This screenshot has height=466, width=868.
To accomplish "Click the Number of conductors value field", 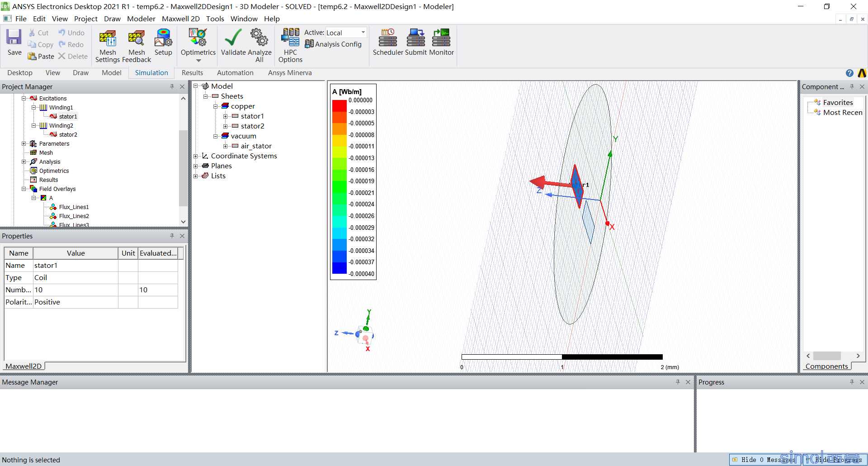I will [75, 290].
